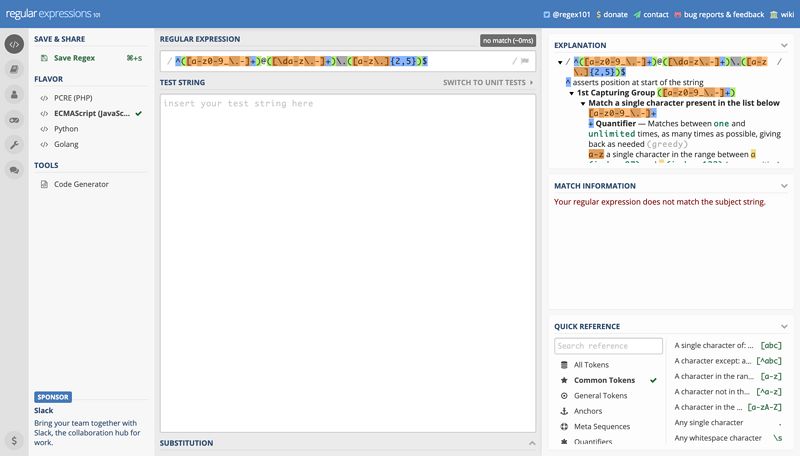
Task: Open the regex library book icon
Action: 14,69
